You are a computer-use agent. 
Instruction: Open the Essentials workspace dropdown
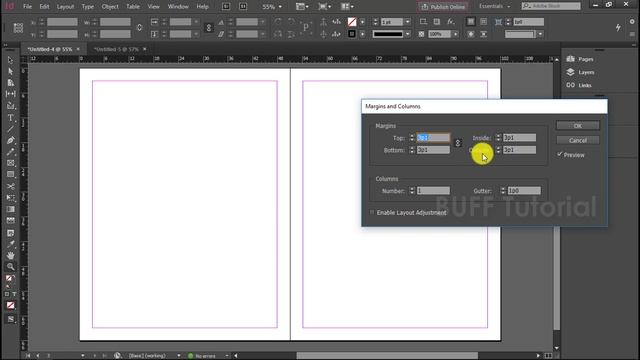(x=508, y=7)
